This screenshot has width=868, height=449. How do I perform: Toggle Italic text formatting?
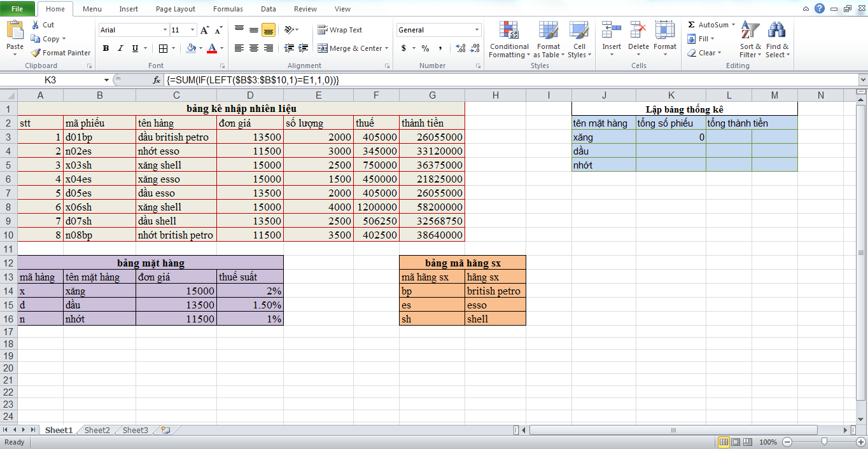point(120,48)
